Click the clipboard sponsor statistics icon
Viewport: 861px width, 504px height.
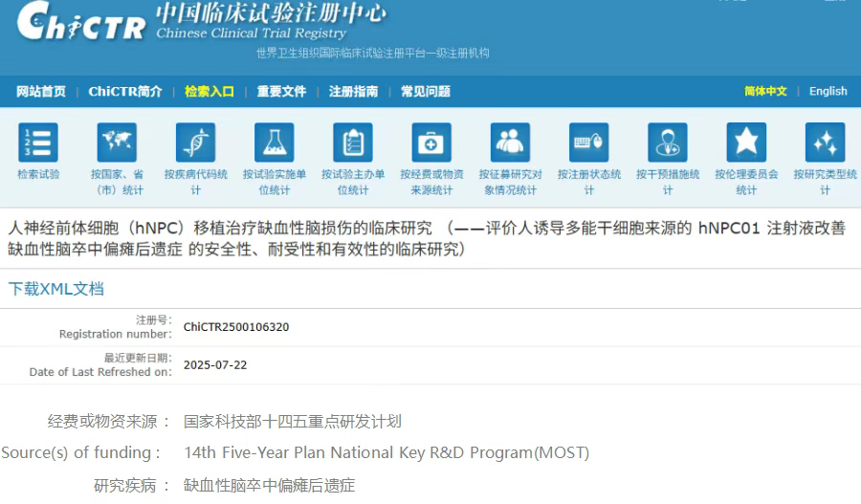pyautogui.click(x=353, y=142)
